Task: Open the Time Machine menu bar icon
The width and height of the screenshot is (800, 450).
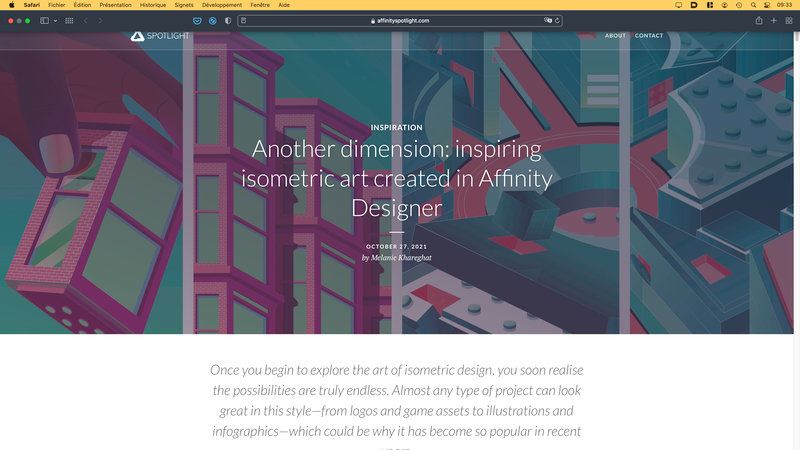Action: coord(739,5)
